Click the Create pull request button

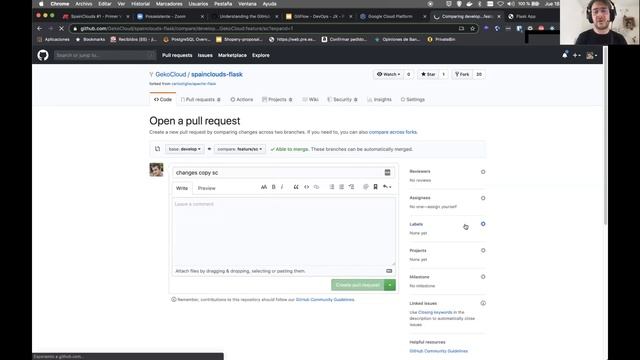click(x=358, y=285)
